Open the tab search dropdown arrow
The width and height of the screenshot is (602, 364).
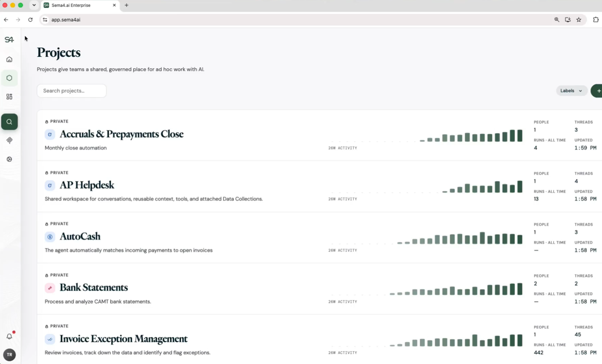[x=34, y=5]
